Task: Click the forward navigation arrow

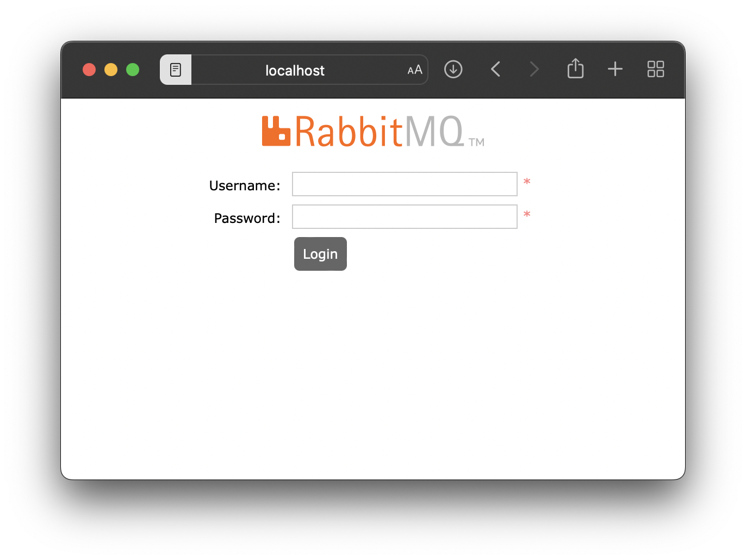Action: pos(534,69)
